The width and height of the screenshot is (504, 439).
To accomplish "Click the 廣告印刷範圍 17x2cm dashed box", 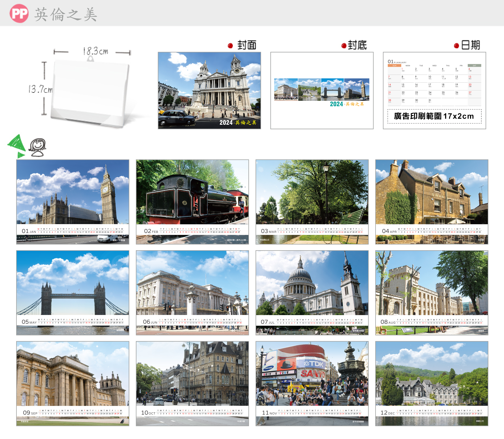I will click(434, 116).
